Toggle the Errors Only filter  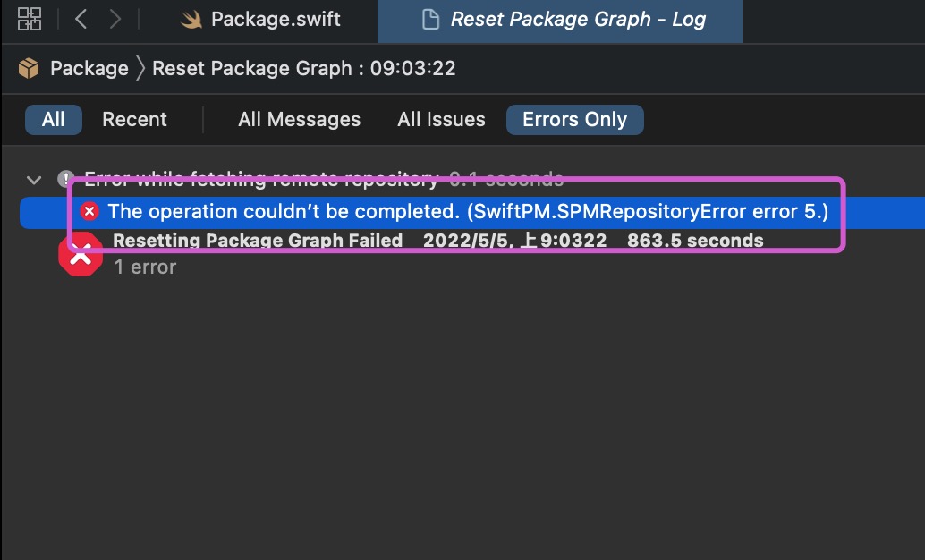coord(574,120)
